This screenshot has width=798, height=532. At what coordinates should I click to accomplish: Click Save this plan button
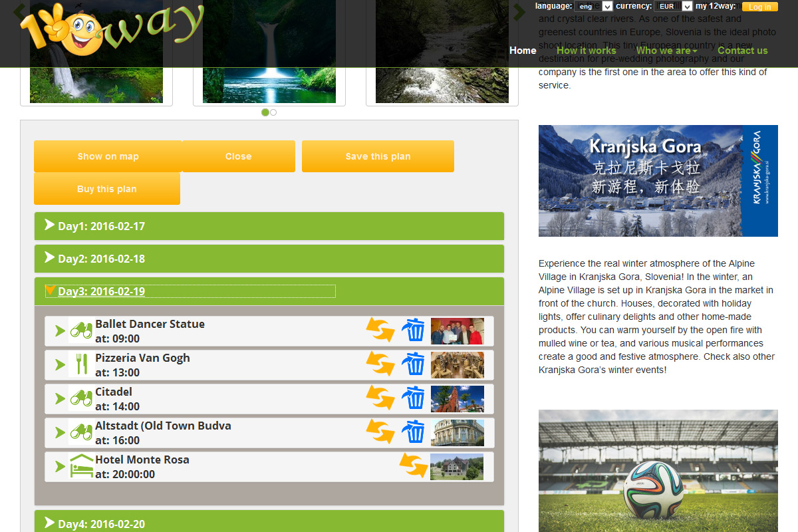click(x=378, y=156)
